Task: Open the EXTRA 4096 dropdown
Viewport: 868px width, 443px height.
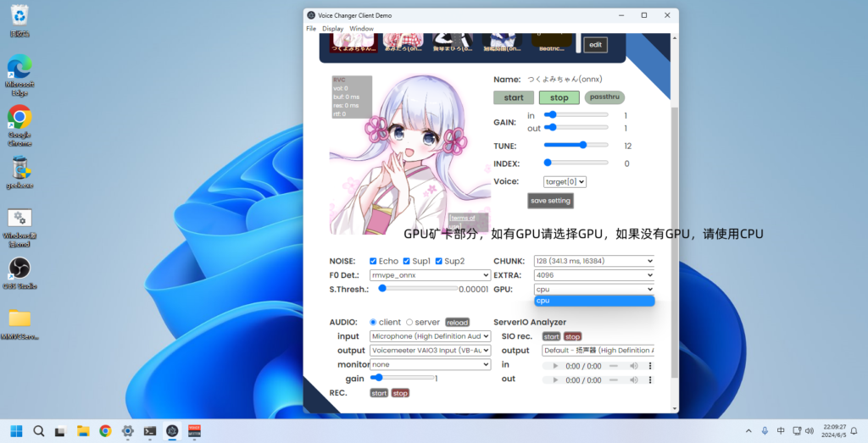Action: point(594,275)
